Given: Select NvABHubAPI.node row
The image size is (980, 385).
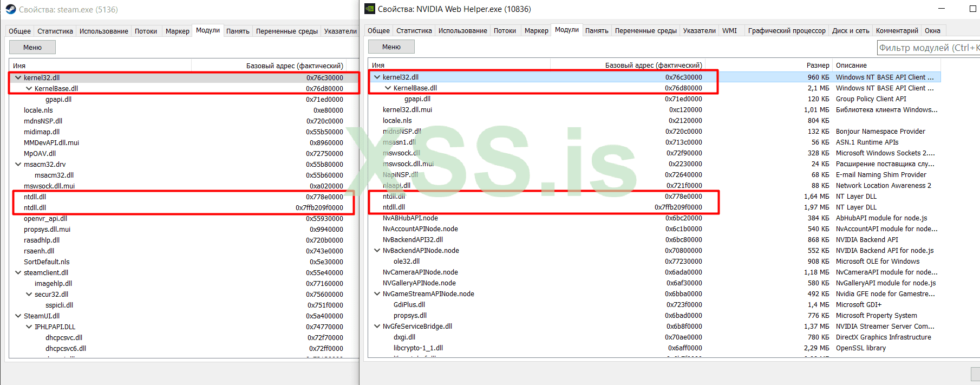Looking at the screenshot, I should 654,218.
